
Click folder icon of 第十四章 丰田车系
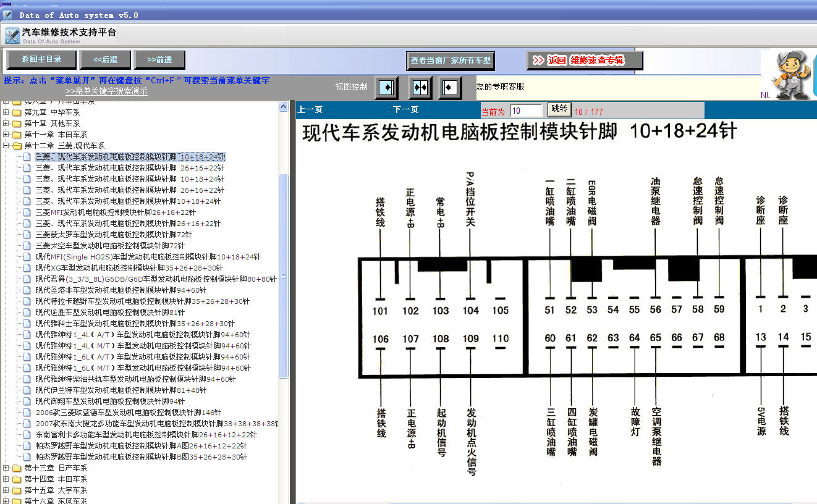[x=17, y=479]
